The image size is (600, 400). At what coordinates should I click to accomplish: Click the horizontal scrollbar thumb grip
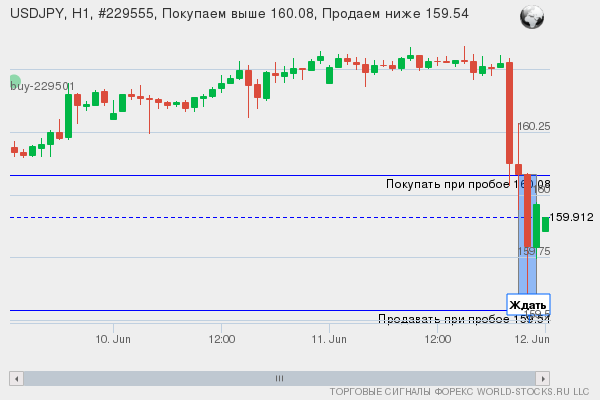coord(279,379)
